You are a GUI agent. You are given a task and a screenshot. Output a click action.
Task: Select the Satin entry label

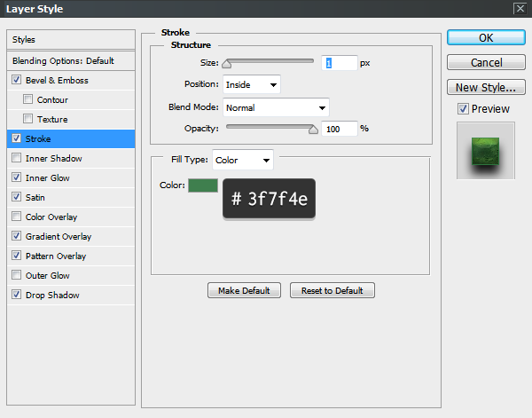click(35, 197)
